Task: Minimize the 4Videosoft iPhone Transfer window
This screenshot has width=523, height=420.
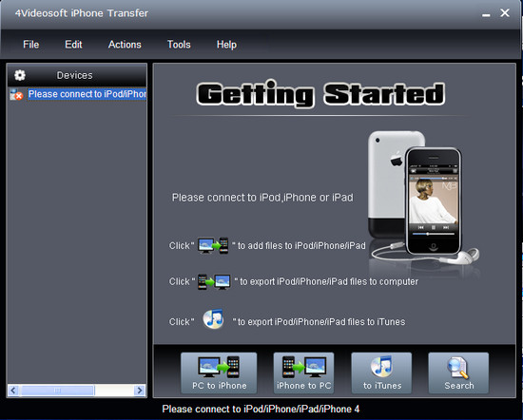Action: pyautogui.click(x=486, y=14)
